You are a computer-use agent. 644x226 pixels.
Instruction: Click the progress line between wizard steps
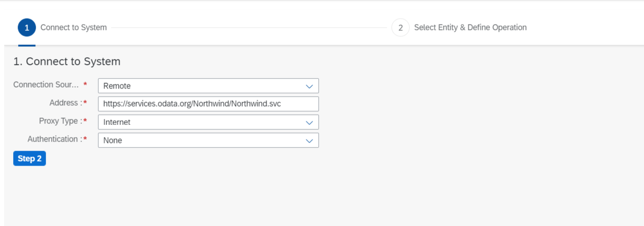(x=249, y=28)
